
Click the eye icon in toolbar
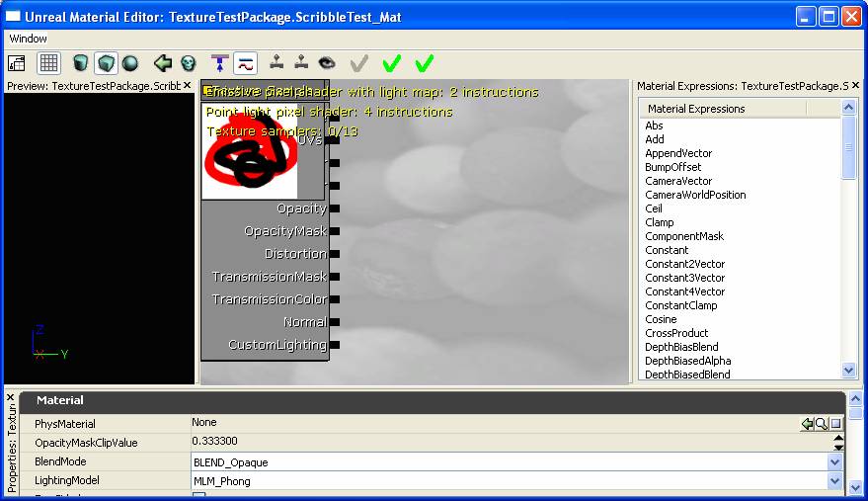(x=327, y=63)
